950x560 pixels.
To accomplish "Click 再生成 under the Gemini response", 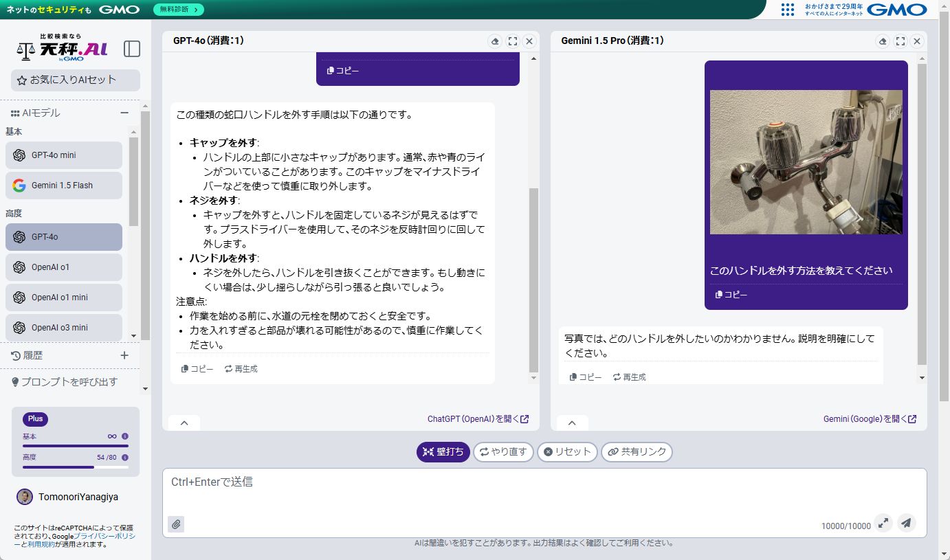I will [629, 377].
